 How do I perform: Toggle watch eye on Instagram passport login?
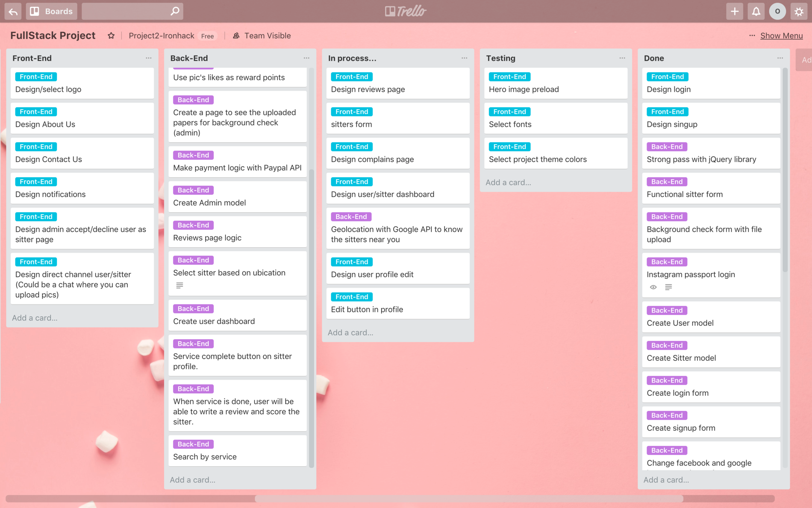(653, 287)
